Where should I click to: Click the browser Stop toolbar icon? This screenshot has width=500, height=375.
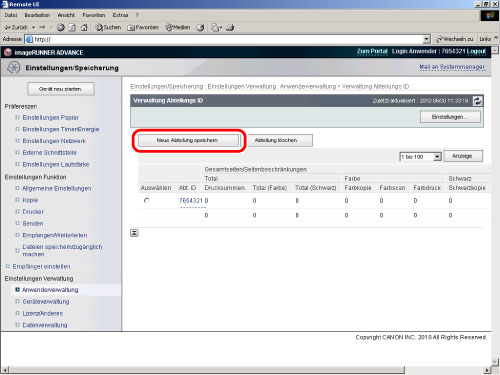pos(61,27)
